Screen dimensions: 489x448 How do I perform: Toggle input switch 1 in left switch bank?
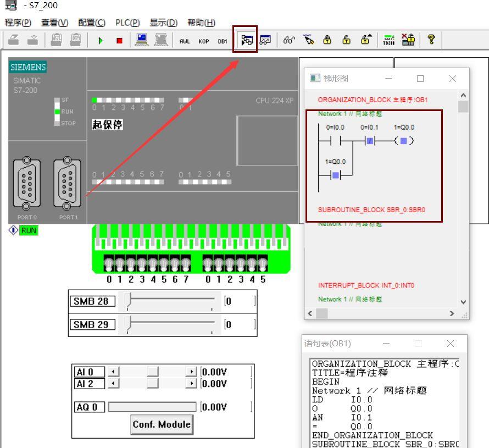120,264
